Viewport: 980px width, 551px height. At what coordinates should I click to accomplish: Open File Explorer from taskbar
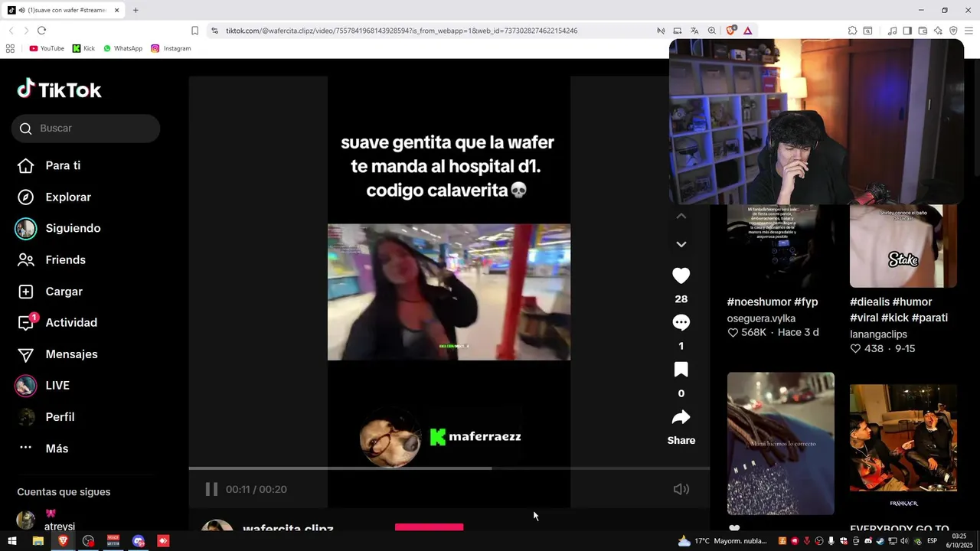point(38,541)
